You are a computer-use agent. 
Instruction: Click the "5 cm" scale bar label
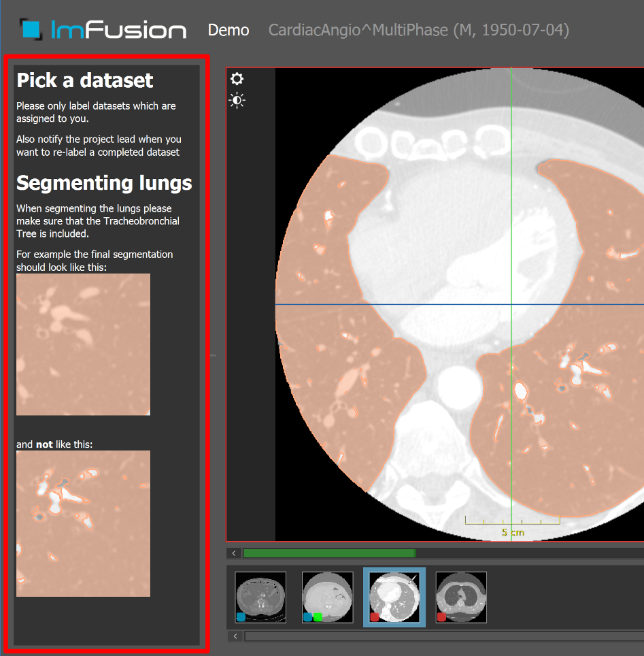point(513,533)
